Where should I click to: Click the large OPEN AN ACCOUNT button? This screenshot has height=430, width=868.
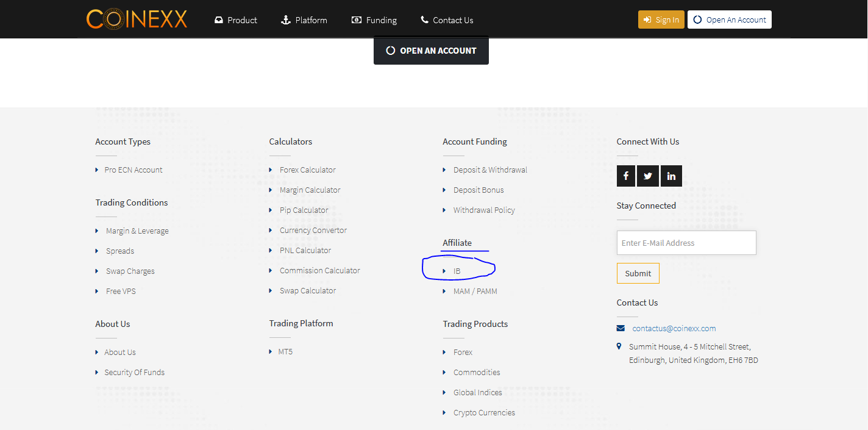point(431,51)
